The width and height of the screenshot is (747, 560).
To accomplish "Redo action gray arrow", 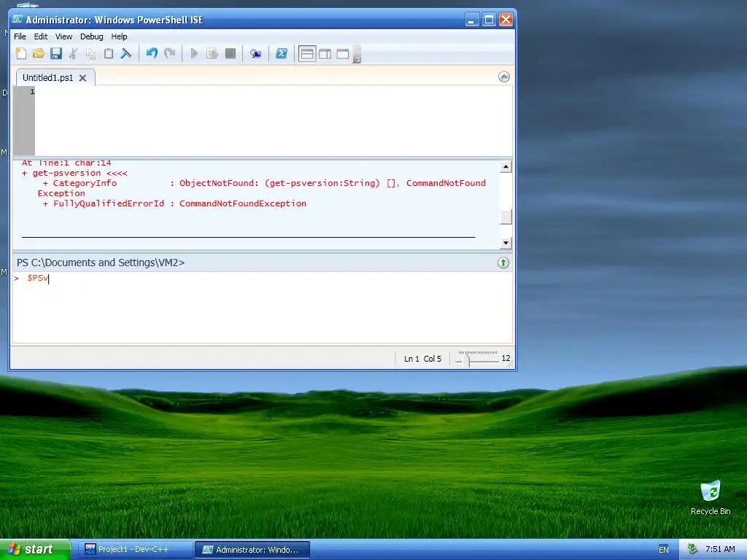I will [169, 53].
